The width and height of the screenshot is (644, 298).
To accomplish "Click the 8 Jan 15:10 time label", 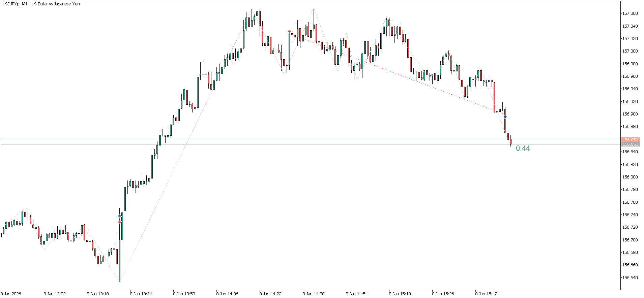I will 400,294.
